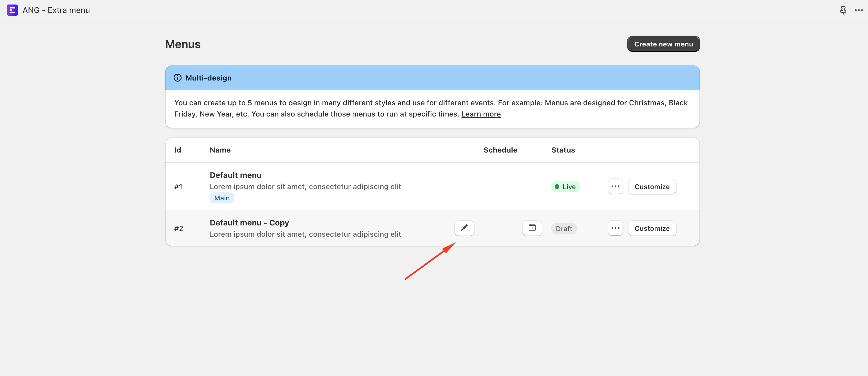
Task: Click the Live status badge
Action: tap(565, 187)
